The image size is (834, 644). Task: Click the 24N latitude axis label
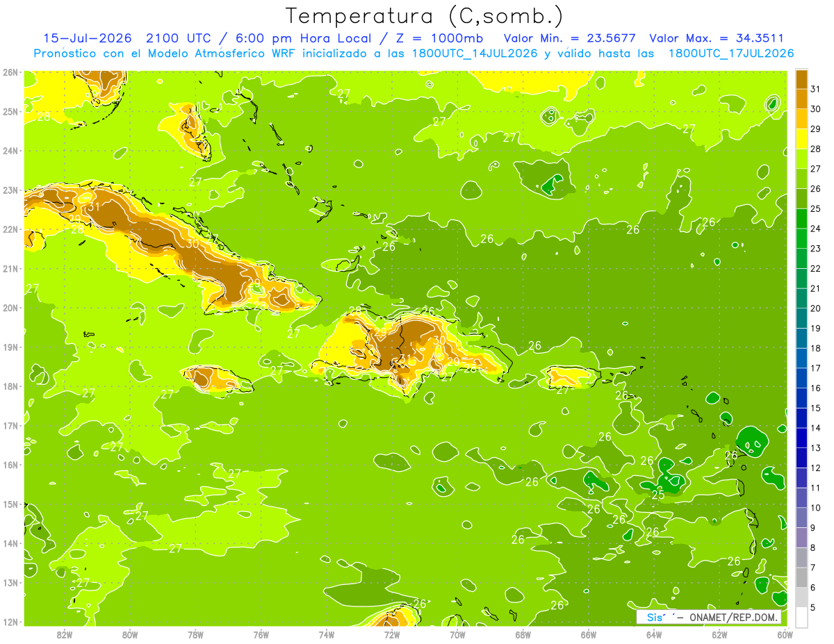[10, 151]
